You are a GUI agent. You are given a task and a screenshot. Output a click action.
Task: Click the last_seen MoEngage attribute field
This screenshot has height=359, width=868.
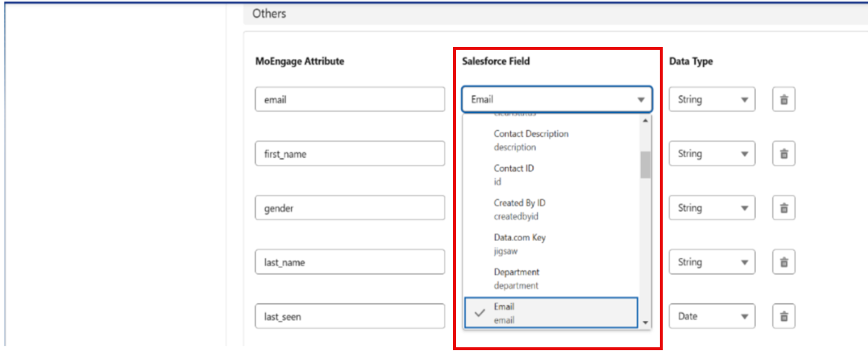click(x=350, y=317)
